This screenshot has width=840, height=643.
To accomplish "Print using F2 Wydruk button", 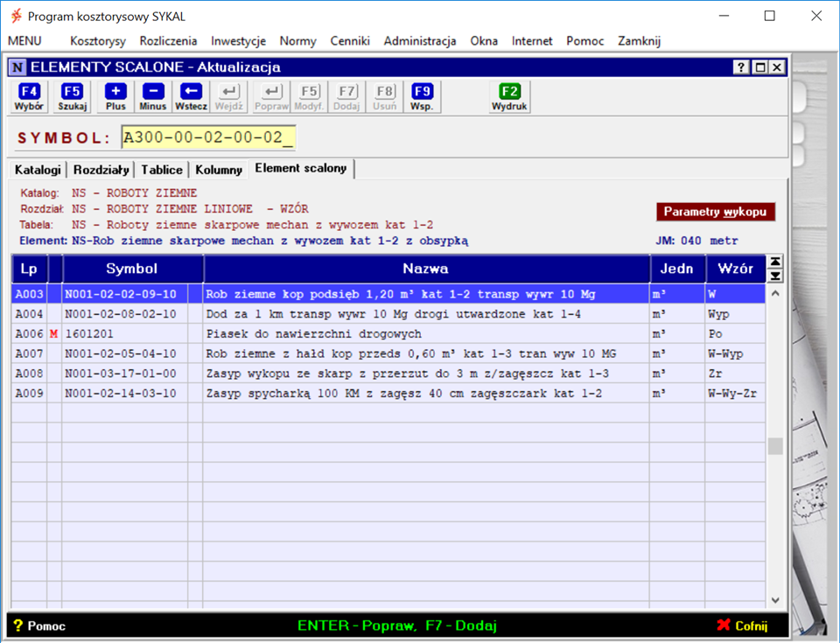I will click(x=509, y=97).
